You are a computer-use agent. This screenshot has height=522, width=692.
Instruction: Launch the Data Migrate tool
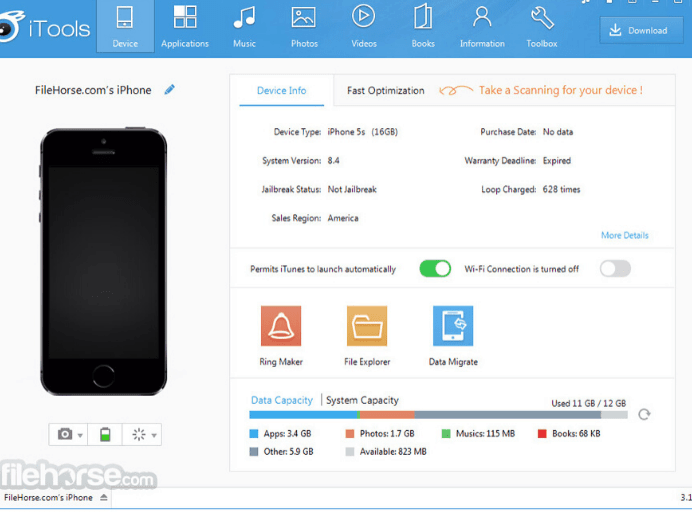453,336
